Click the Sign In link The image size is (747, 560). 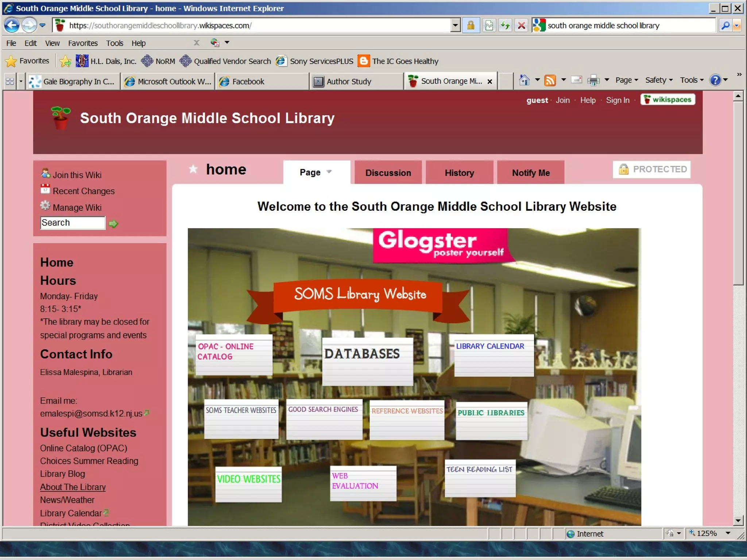pos(617,100)
